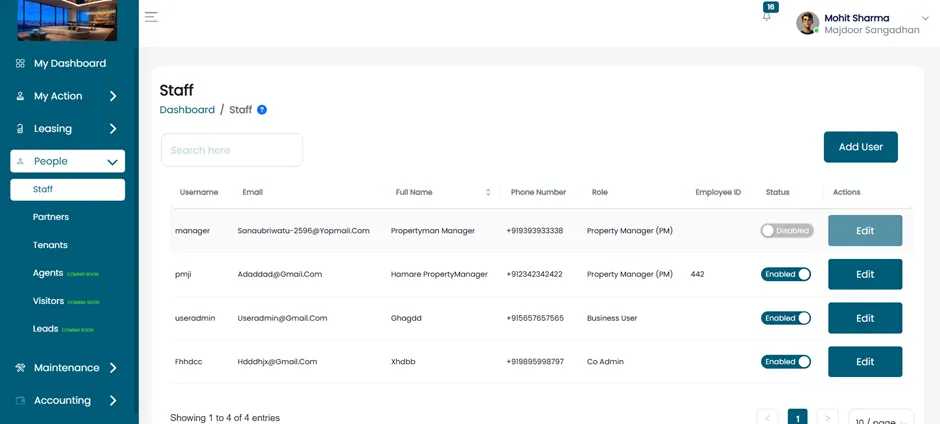Click the Full Name sort arrows

click(488, 192)
